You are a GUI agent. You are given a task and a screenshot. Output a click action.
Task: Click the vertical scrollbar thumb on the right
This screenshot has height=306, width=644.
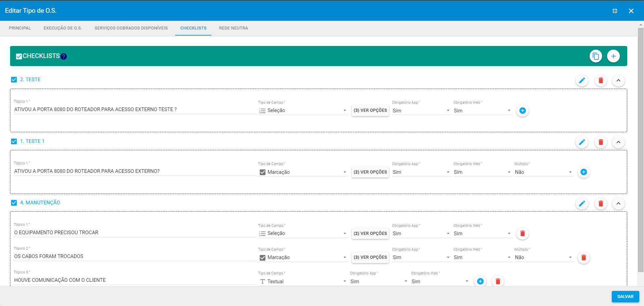[641, 150]
